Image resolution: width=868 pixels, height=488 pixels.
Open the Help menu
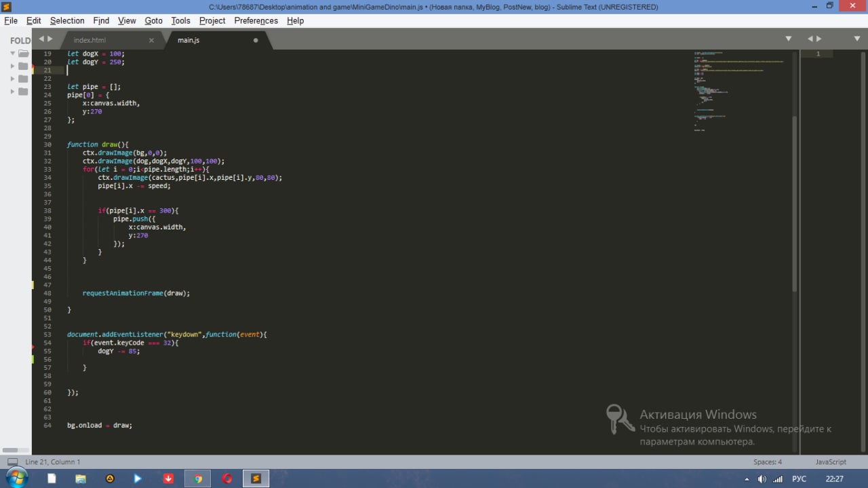coord(295,20)
